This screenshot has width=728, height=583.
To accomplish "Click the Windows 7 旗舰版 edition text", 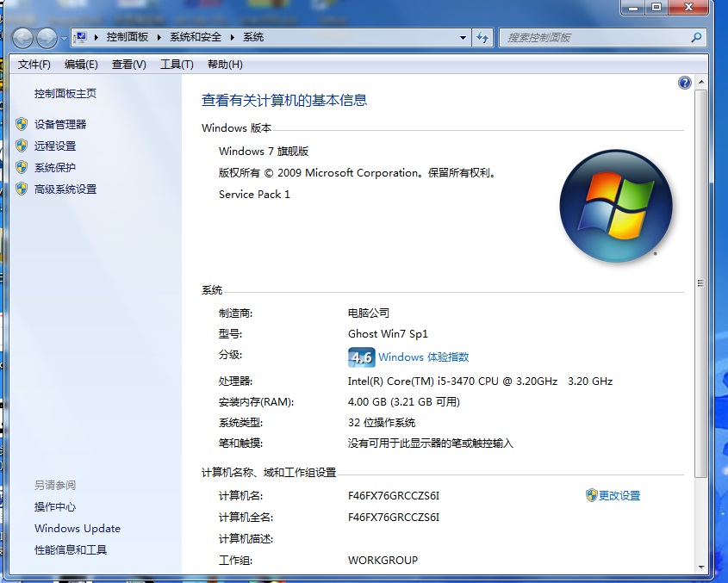I will pos(264,152).
